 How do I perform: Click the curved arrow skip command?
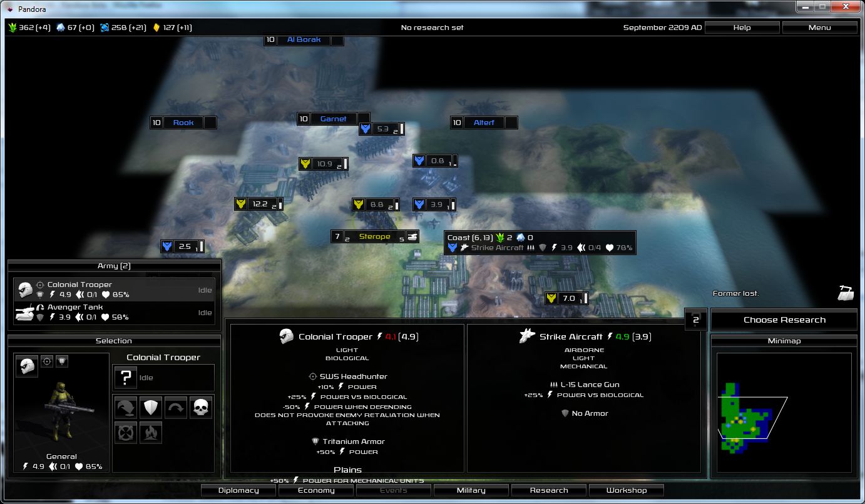(x=176, y=408)
